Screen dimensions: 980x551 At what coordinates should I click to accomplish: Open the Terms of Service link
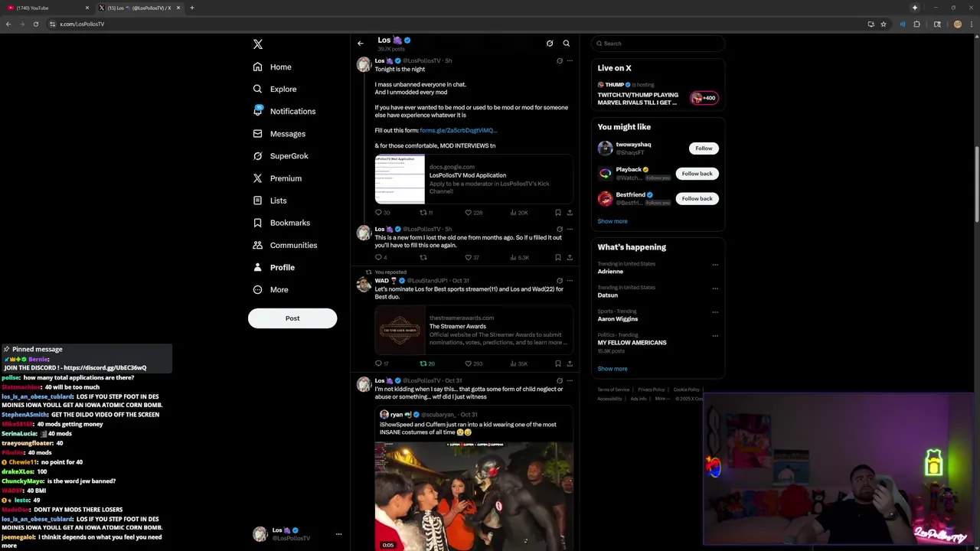[x=613, y=390]
